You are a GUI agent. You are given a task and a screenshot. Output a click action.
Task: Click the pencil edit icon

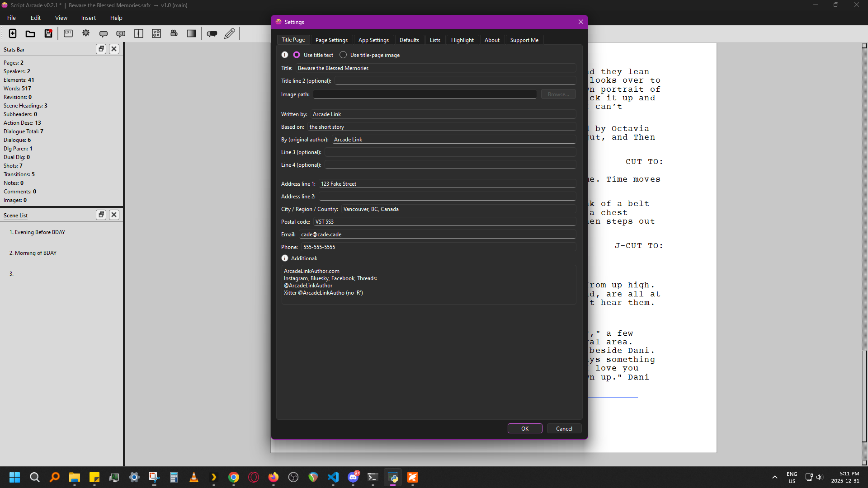click(x=230, y=33)
